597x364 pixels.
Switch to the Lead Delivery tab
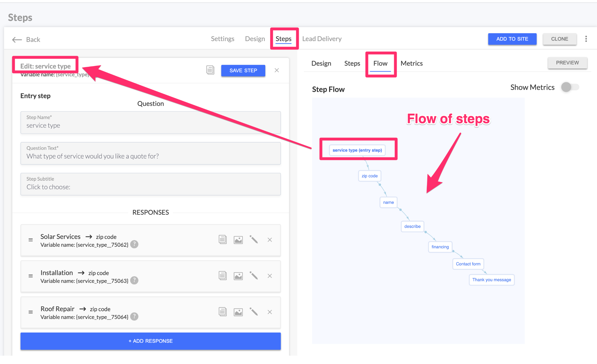(x=322, y=39)
